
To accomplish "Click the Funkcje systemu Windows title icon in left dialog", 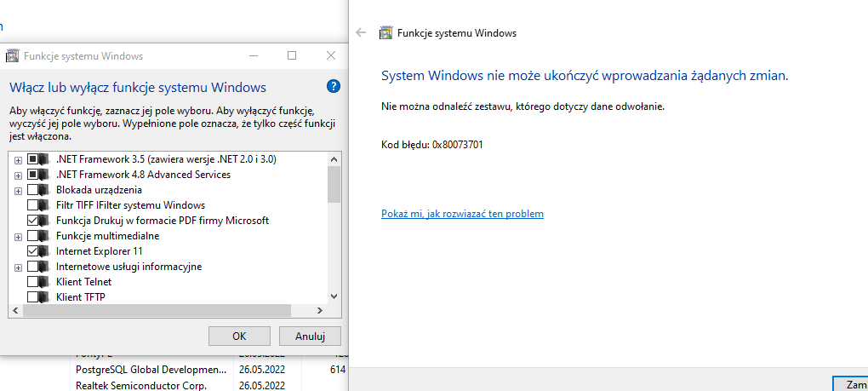I will tap(12, 56).
